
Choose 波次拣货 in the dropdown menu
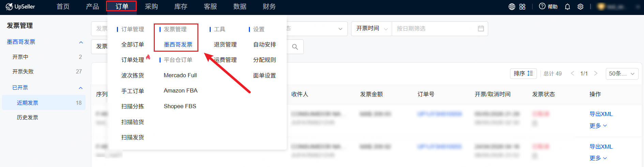133,76
